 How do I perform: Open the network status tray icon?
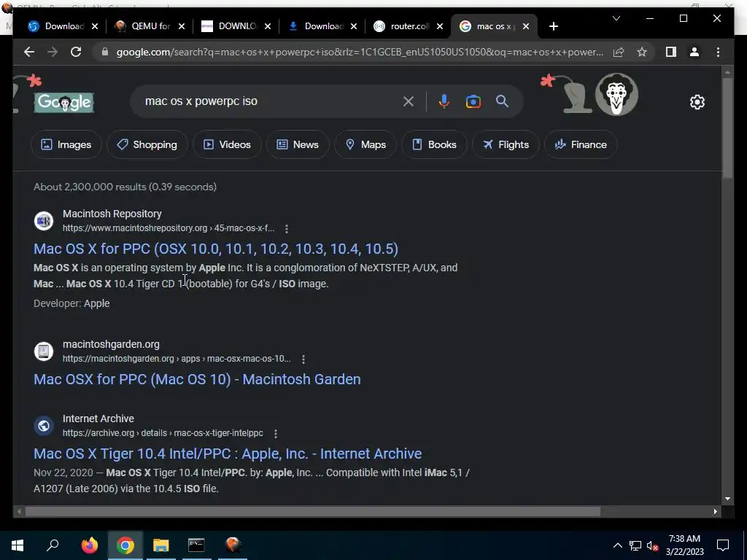coord(635,545)
